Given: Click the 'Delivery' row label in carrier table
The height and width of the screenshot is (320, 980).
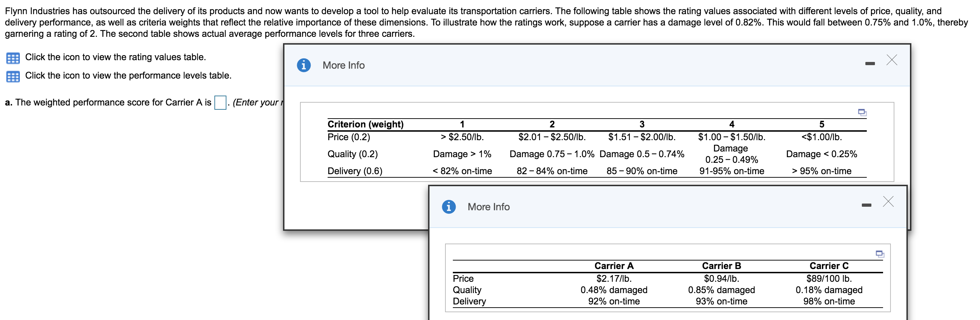Looking at the screenshot, I should pos(469,301).
